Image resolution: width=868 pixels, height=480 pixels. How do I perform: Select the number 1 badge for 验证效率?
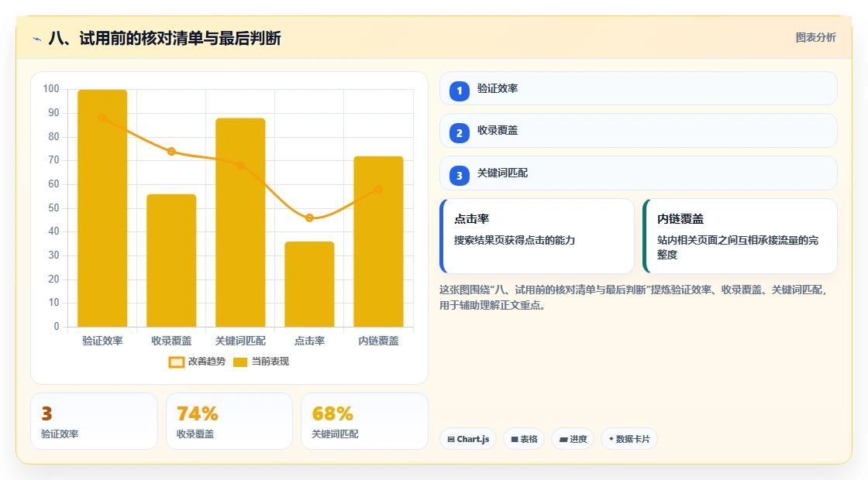point(459,91)
